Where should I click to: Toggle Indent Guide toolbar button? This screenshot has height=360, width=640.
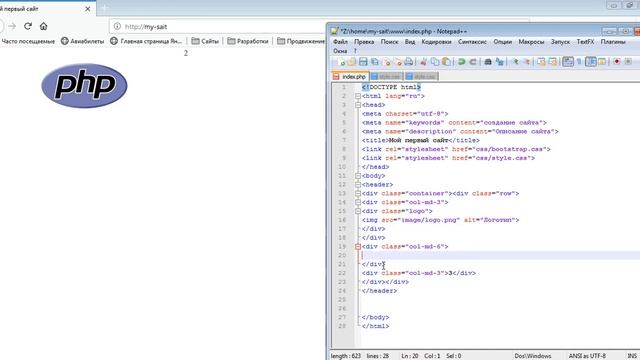point(591,62)
